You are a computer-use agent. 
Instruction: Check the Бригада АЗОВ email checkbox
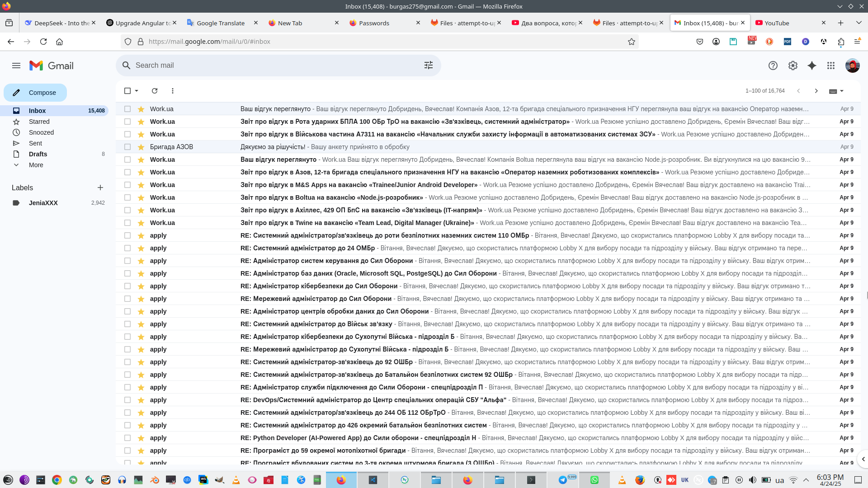[127, 147]
